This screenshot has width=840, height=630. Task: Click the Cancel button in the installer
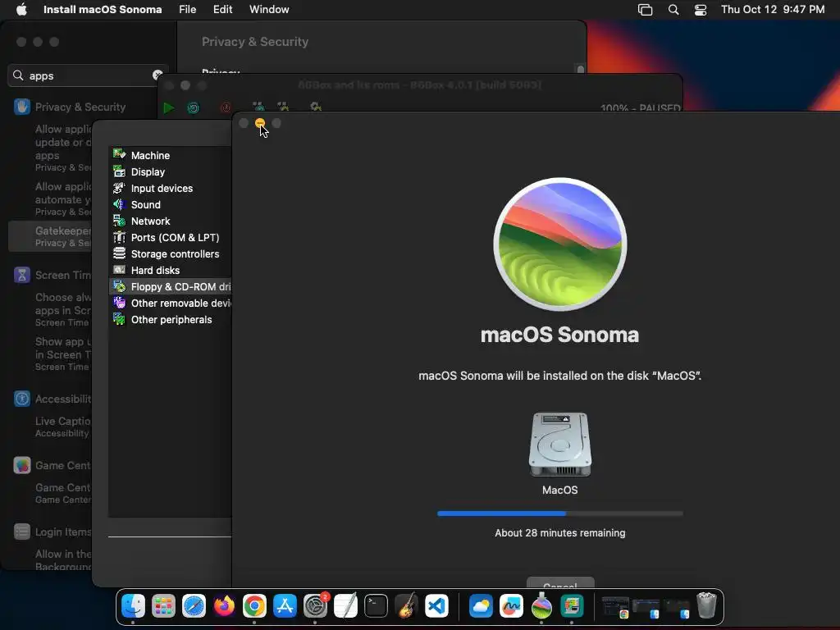click(559, 583)
